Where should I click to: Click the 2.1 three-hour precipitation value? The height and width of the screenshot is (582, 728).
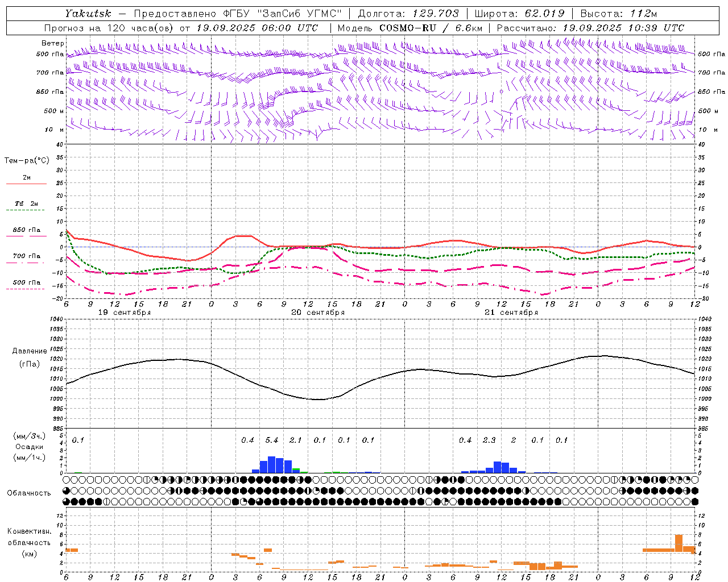click(296, 440)
